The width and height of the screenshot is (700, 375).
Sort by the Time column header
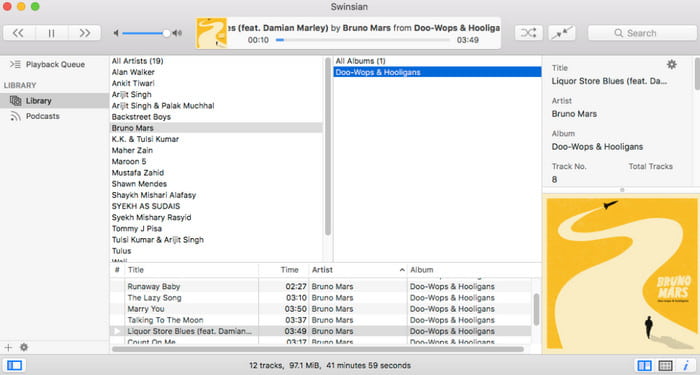coord(283,270)
